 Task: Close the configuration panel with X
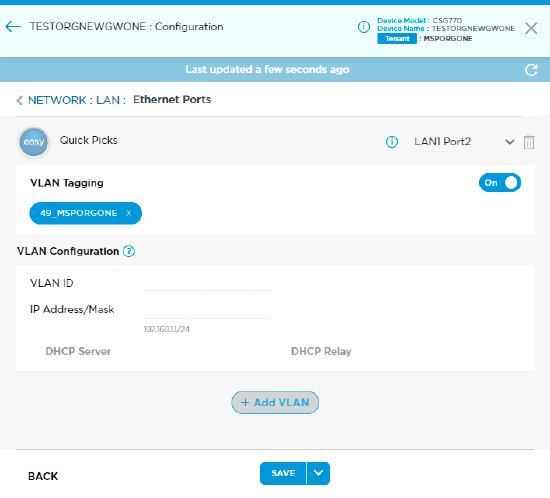(531, 28)
